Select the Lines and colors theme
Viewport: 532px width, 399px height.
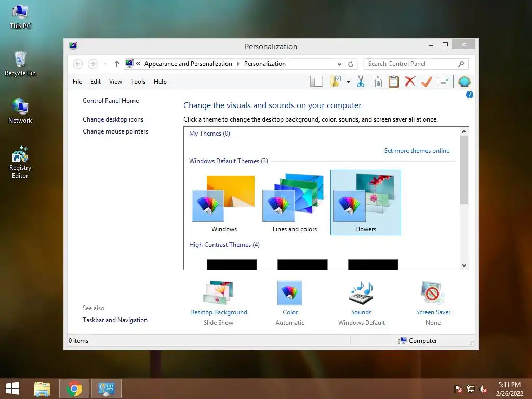[295, 203]
